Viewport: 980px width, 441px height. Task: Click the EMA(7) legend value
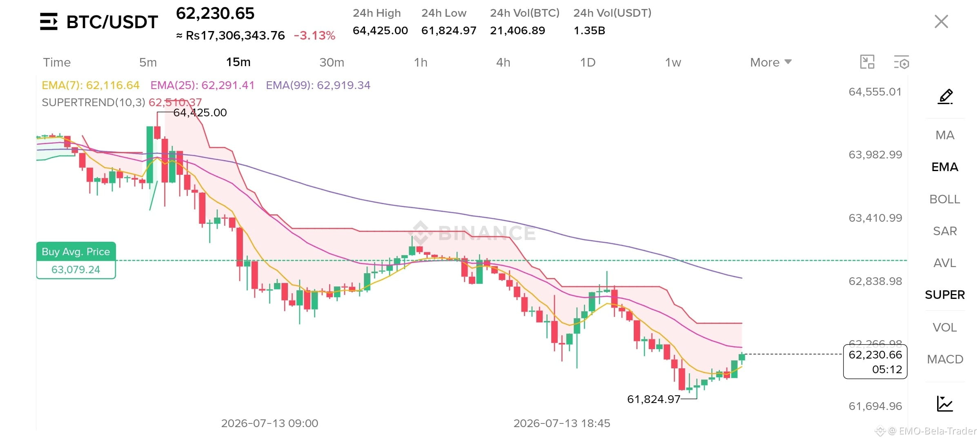click(91, 85)
